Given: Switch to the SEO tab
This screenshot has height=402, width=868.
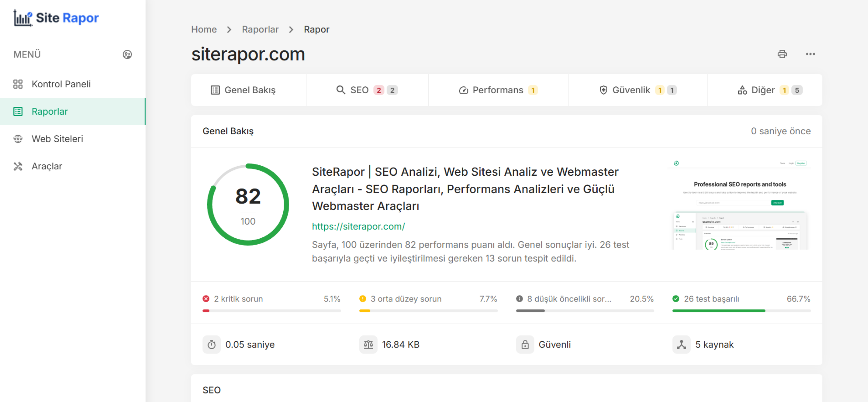Looking at the screenshot, I should click(367, 90).
